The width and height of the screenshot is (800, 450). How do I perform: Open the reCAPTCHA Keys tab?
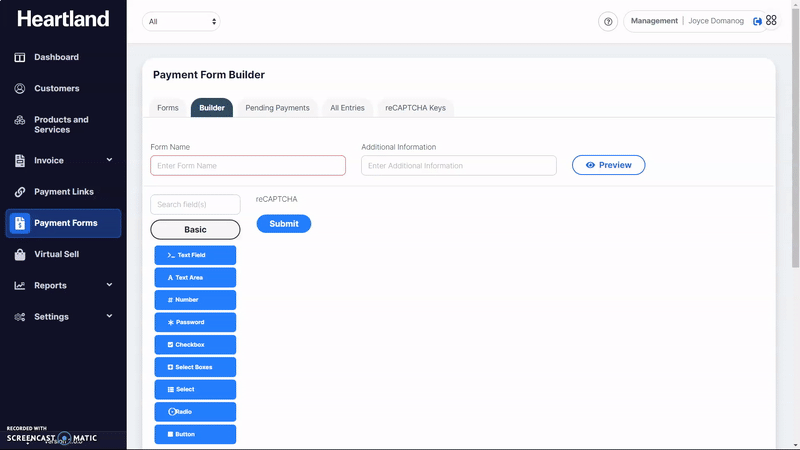pyautogui.click(x=415, y=108)
